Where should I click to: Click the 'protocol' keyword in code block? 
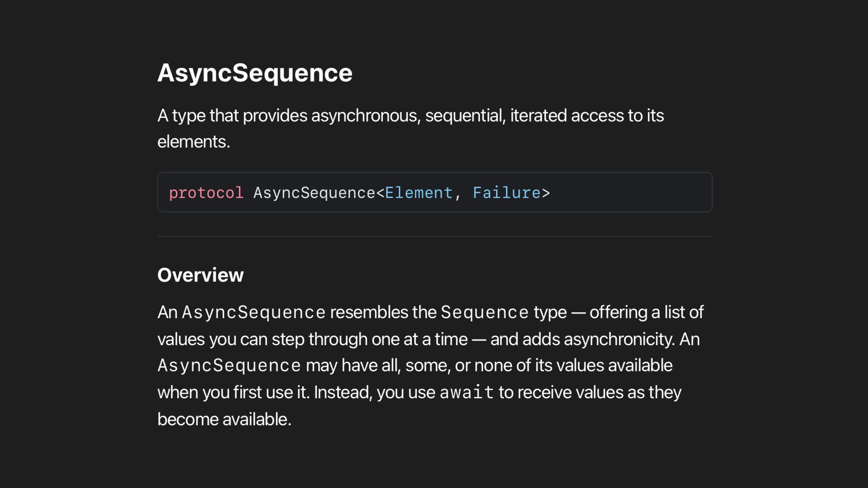pos(206,193)
